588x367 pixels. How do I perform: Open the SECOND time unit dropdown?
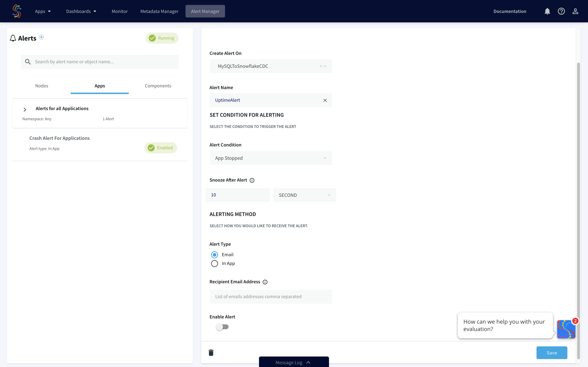click(303, 195)
